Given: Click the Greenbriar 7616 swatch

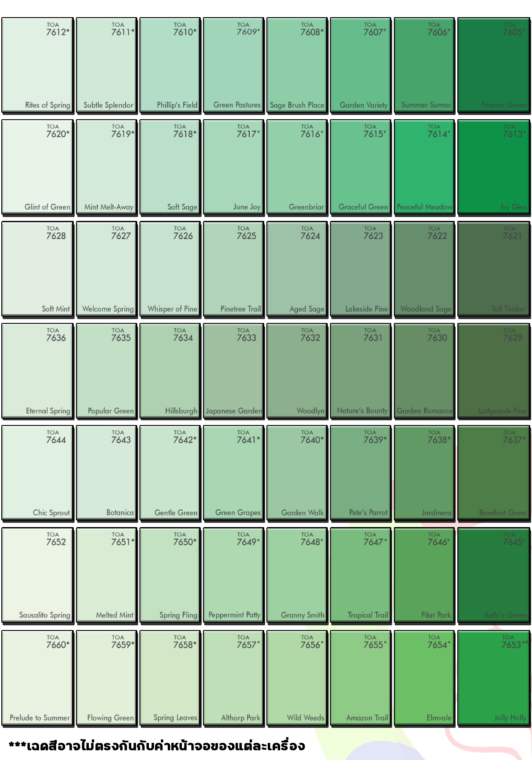Looking at the screenshot, I should 297,167.
